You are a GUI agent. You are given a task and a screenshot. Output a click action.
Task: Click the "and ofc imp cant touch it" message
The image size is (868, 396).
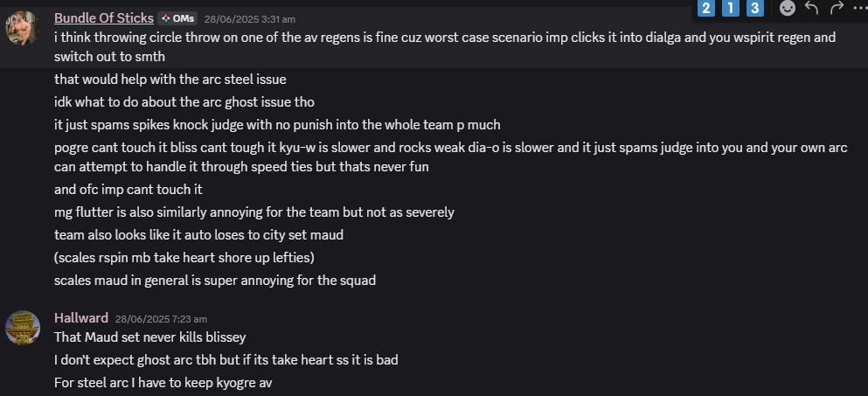tap(128, 190)
